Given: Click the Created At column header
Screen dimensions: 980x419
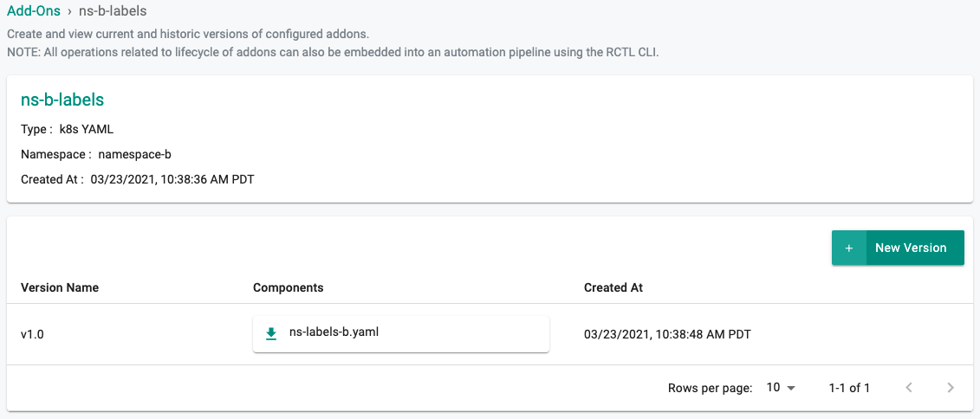Looking at the screenshot, I should (x=613, y=287).
